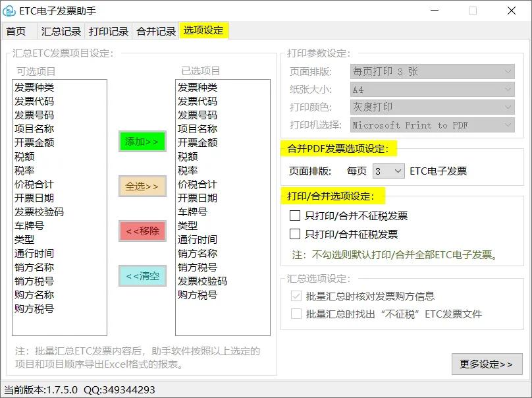Expand the 打印机选择 Microsoft Print to PDF dropdown
Image resolution: width=532 pixels, height=398 pixels.
tap(432, 125)
